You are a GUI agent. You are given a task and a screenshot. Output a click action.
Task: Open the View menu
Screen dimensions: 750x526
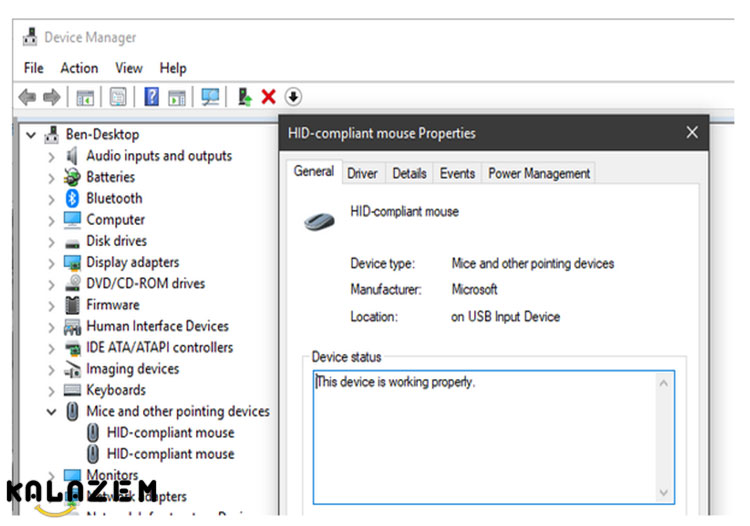129,68
